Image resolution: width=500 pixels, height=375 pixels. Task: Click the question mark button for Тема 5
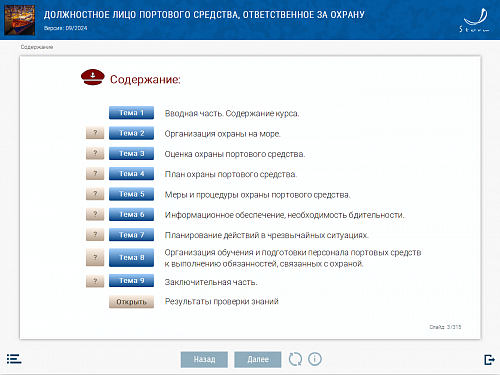pos(95,194)
